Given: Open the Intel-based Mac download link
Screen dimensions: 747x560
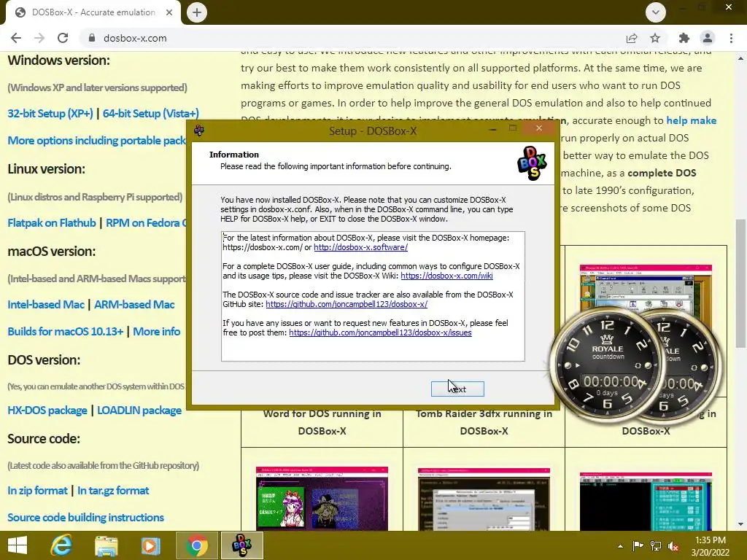Looking at the screenshot, I should coord(46,304).
